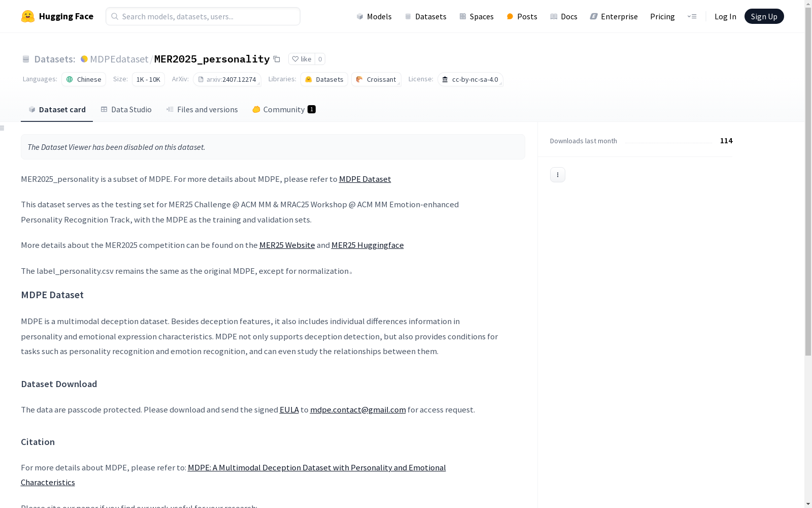The height and width of the screenshot is (508, 812).
Task: Click the Citation heading
Action: [x=38, y=442]
